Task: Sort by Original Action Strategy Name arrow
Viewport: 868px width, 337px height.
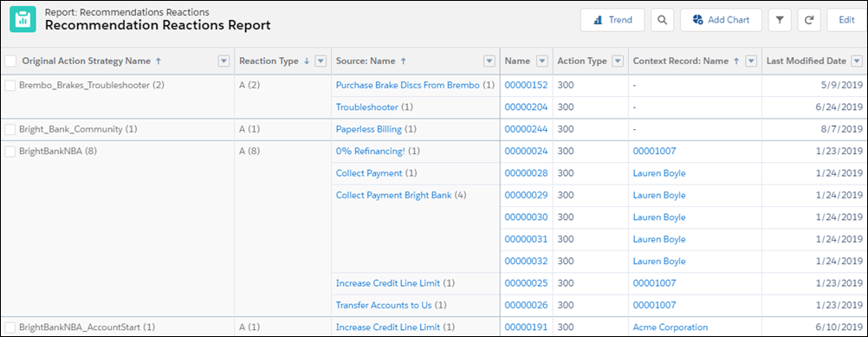Action: pyautogui.click(x=159, y=62)
